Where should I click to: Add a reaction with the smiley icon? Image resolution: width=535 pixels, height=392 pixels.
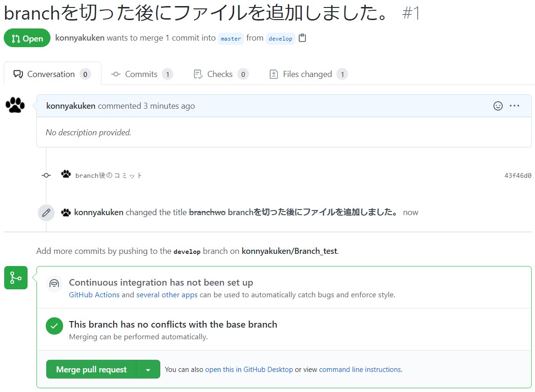coord(498,106)
